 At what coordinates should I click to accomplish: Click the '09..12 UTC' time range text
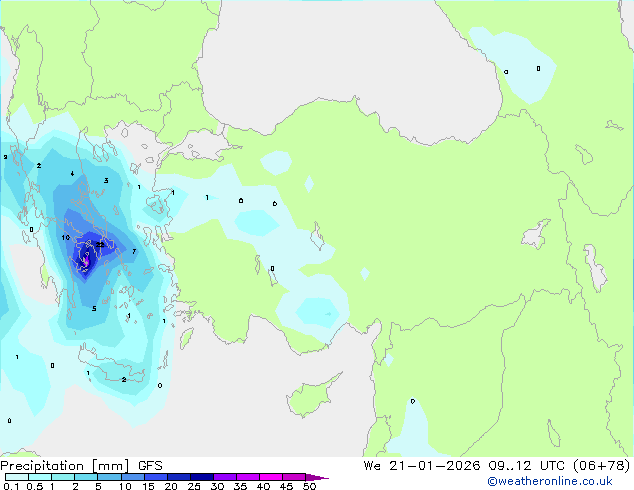click(528, 466)
